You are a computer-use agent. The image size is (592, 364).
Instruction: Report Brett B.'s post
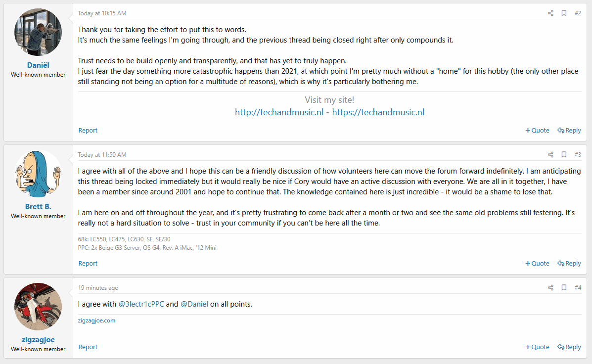coord(88,263)
